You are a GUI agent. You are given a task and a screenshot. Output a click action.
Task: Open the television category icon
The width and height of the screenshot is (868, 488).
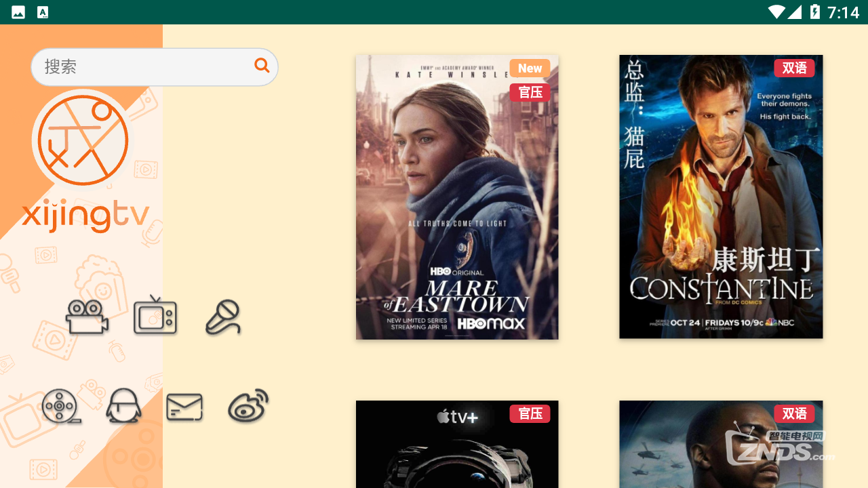(155, 315)
